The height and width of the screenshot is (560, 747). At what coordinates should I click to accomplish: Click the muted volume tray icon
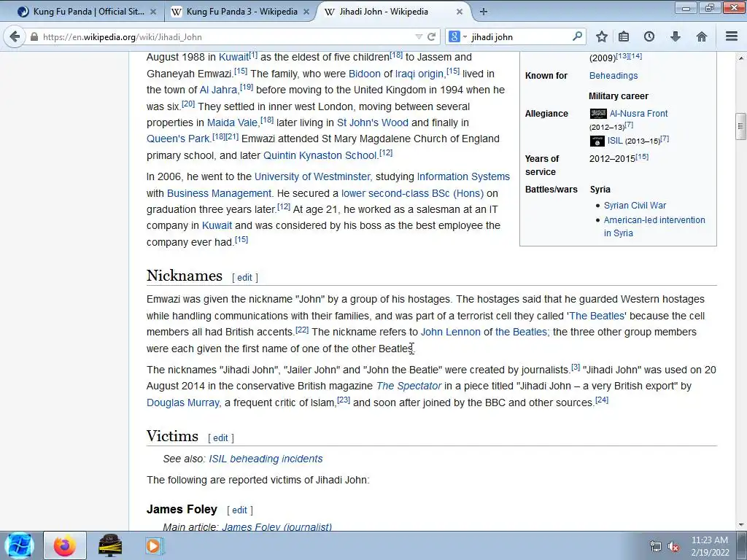click(x=673, y=547)
